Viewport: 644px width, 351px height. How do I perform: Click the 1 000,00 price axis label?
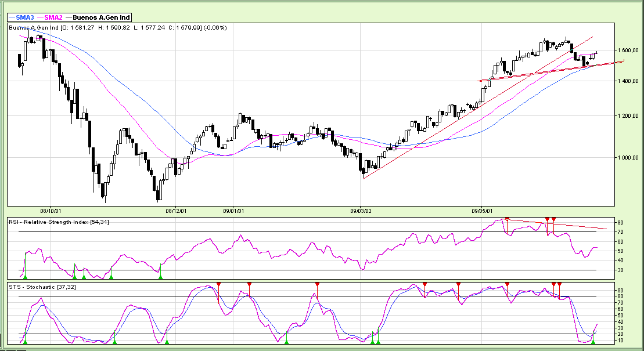point(628,158)
